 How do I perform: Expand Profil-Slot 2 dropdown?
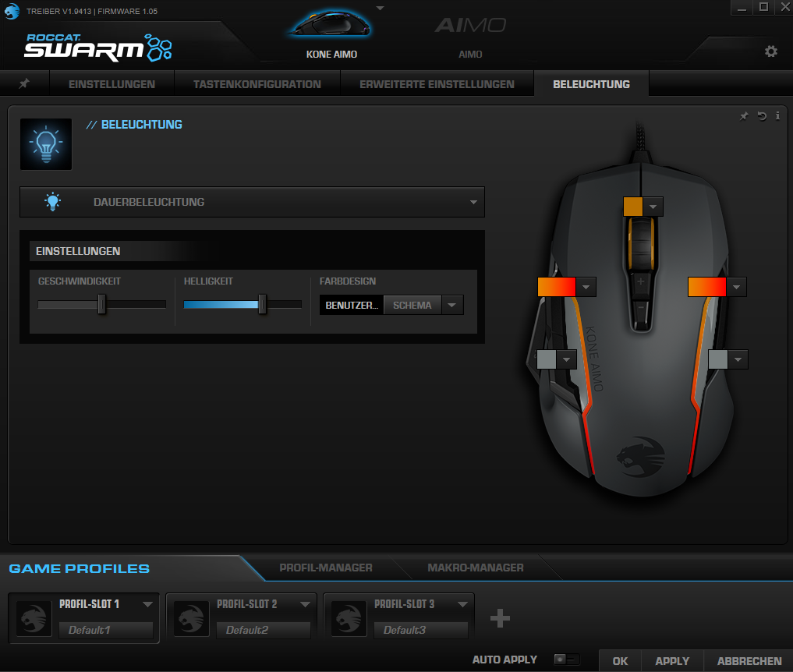[x=304, y=604]
